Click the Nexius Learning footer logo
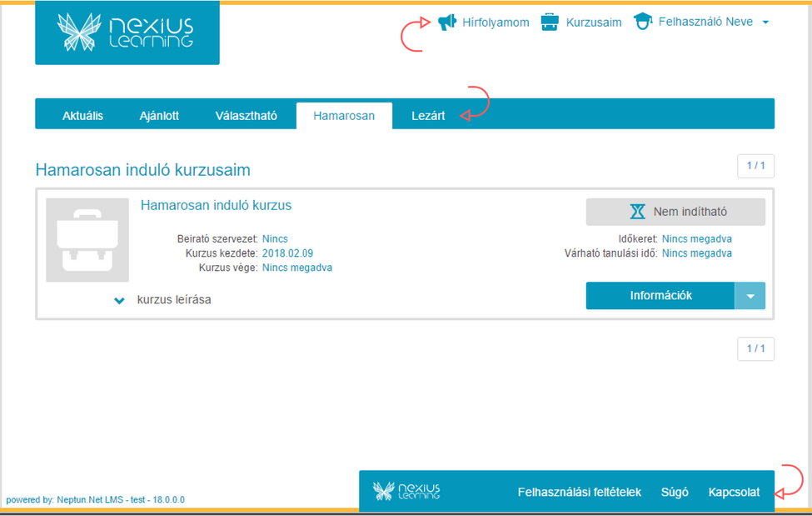Screen dimensions: 812x516 click(406, 490)
